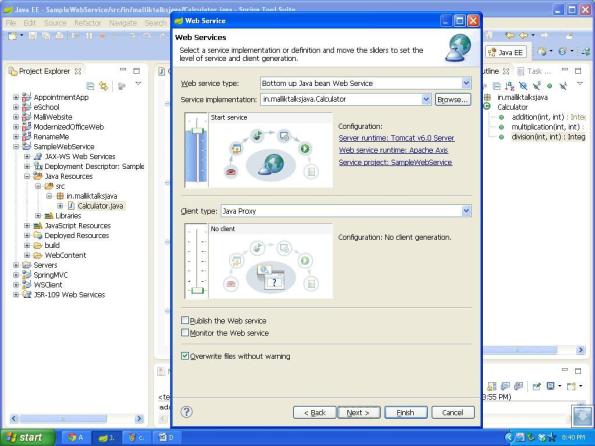
Task: Click Collapse All icon in Project Explorer
Action: click(x=90, y=86)
